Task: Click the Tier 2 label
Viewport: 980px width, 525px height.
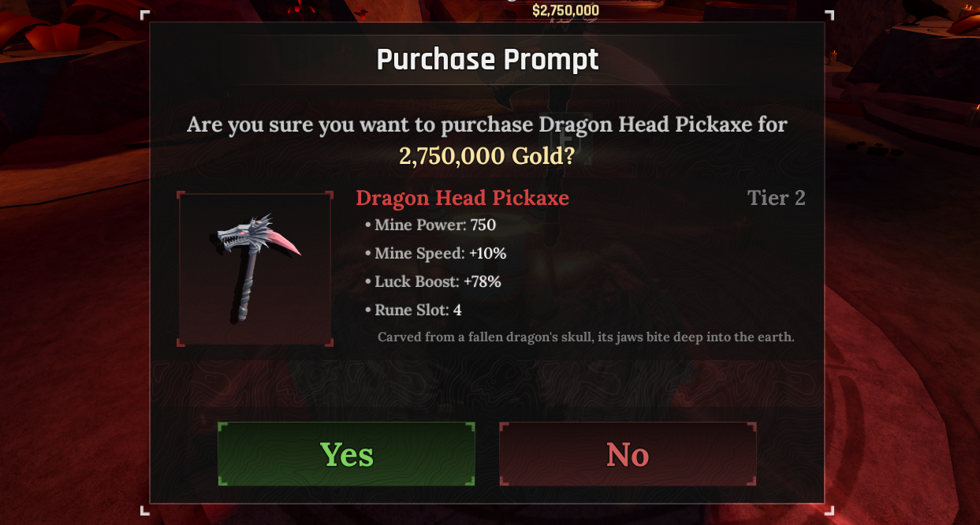Action: click(777, 198)
